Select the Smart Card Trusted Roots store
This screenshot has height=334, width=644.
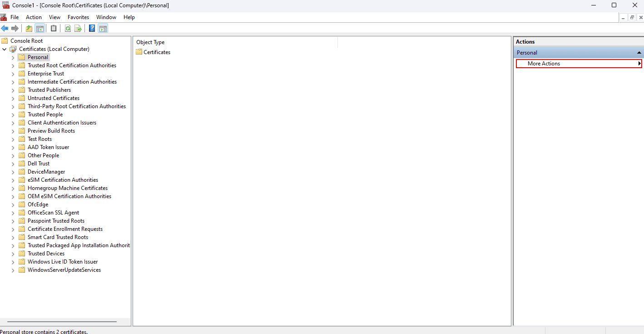coord(58,237)
